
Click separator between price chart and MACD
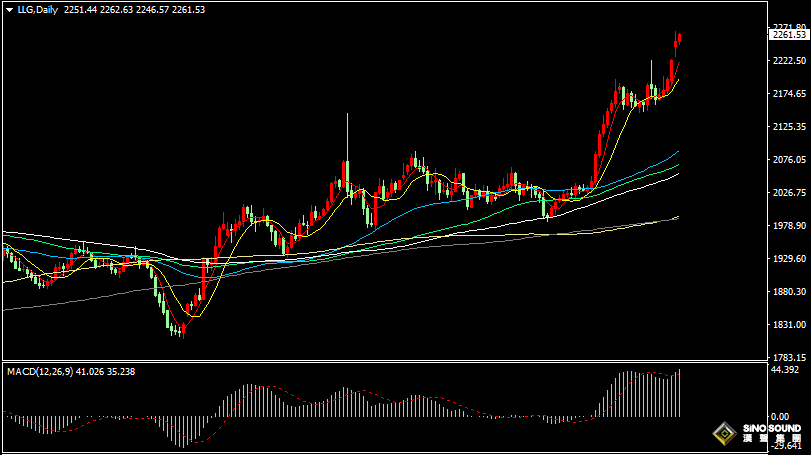coord(400,362)
